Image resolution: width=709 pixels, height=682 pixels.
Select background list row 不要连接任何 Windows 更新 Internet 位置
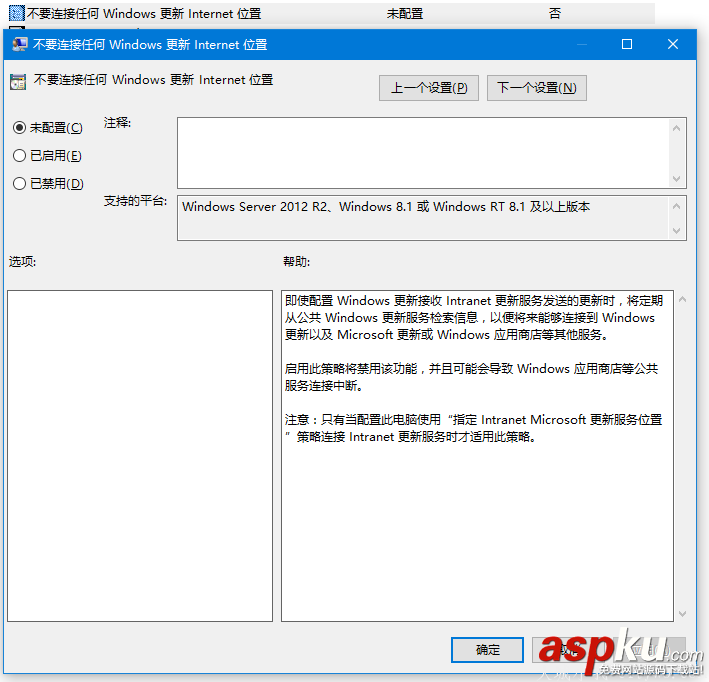click(331, 14)
